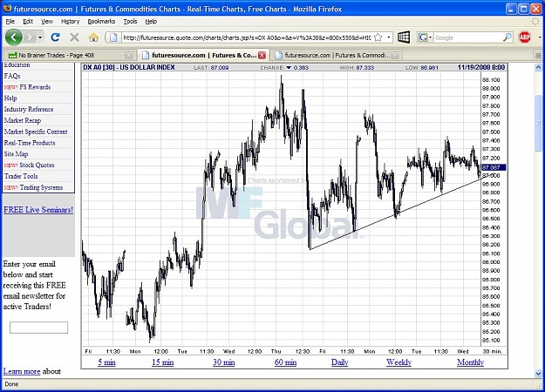The width and height of the screenshot is (545, 392).
Task: Open the address bar URL history dropdown
Action: tap(389, 37)
